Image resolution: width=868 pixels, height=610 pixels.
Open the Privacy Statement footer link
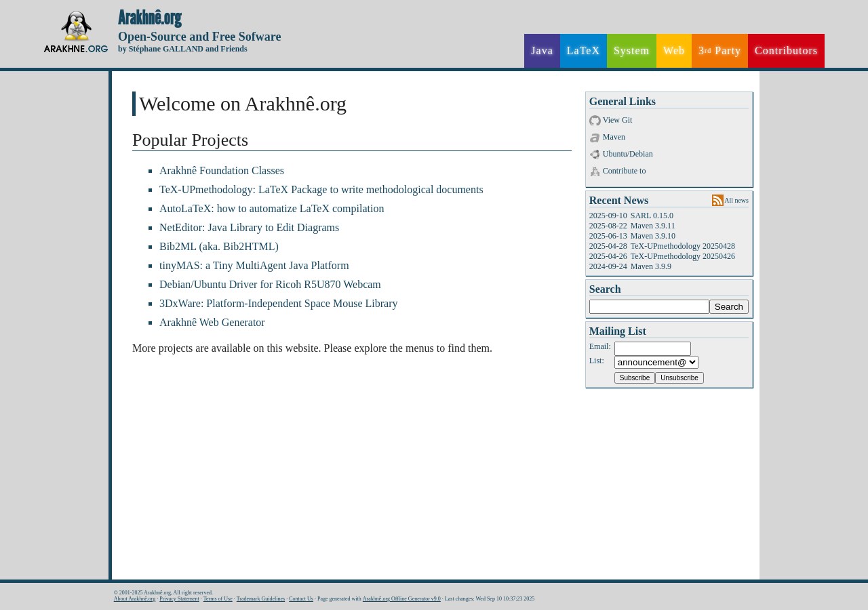pyautogui.click(x=179, y=599)
